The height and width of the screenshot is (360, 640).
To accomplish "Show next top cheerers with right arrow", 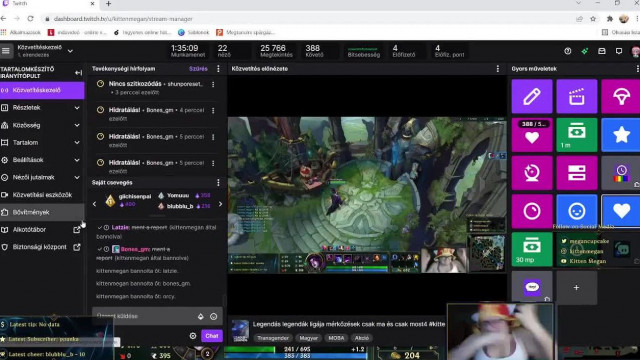I will tap(220, 204).
